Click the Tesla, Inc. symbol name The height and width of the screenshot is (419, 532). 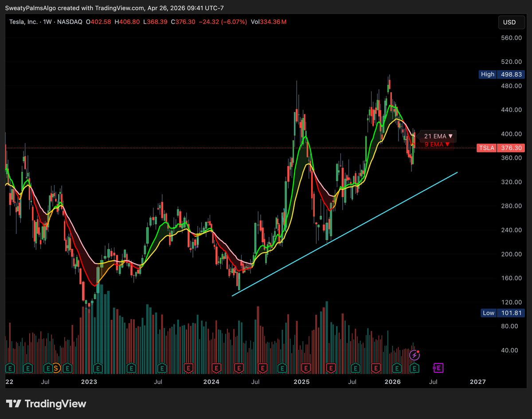pos(24,22)
